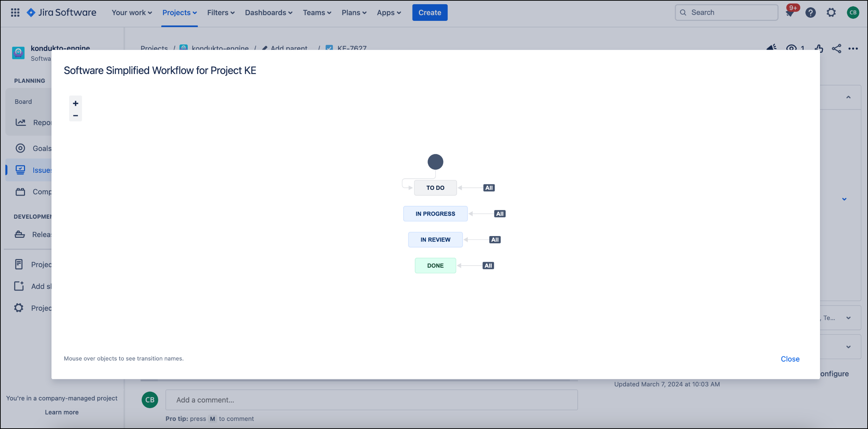The image size is (868, 429).
Task: Click the notifications bell icon
Action: 790,13
